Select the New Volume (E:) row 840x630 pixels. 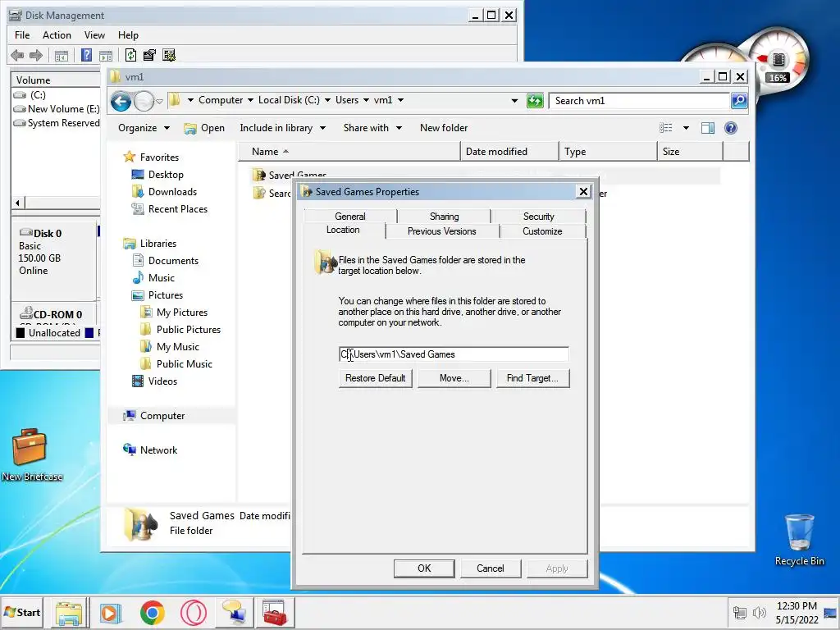click(57, 109)
